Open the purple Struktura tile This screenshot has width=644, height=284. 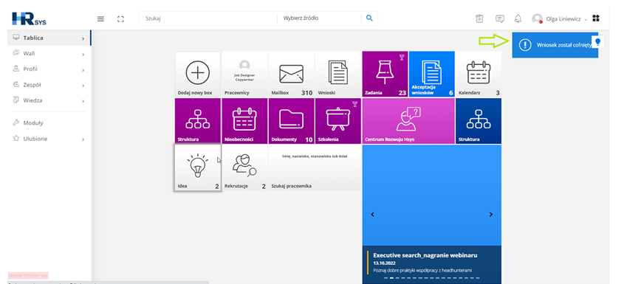[x=197, y=121]
